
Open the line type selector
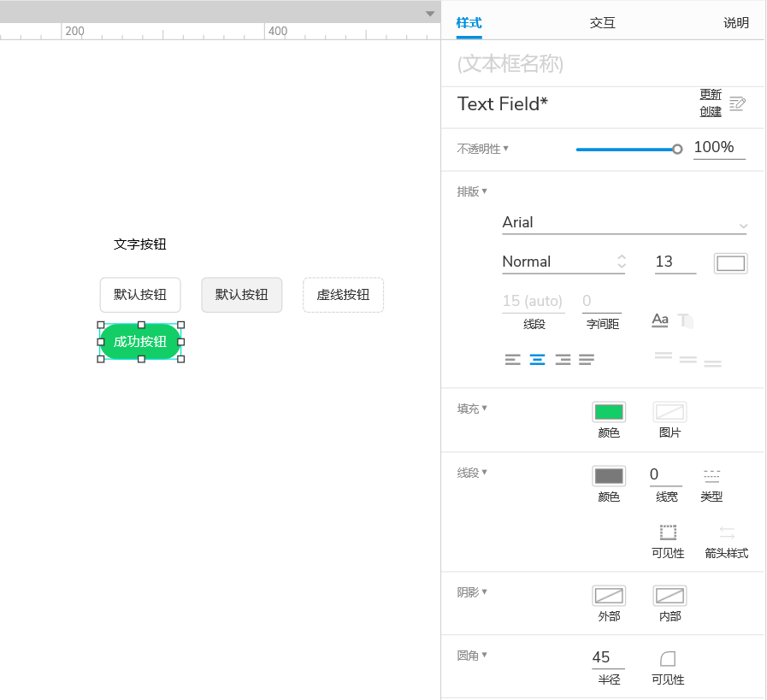click(x=711, y=476)
